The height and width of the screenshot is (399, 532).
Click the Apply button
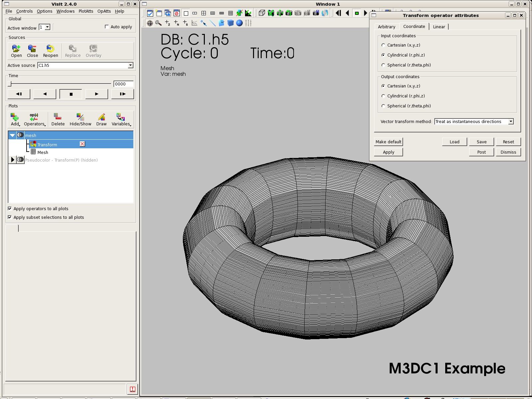tap(388, 152)
